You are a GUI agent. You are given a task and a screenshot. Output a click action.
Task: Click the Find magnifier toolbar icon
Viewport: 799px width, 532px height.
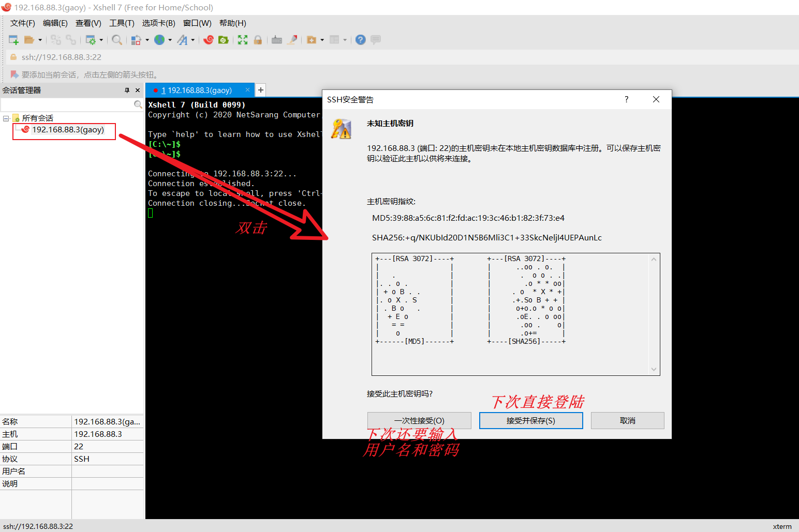pyautogui.click(x=117, y=40)
